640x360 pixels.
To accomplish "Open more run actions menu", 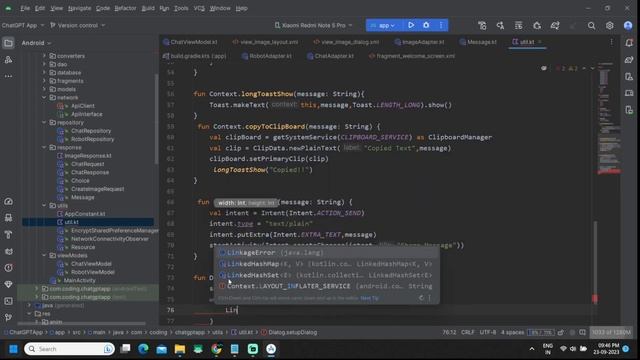I will [441, 25].
